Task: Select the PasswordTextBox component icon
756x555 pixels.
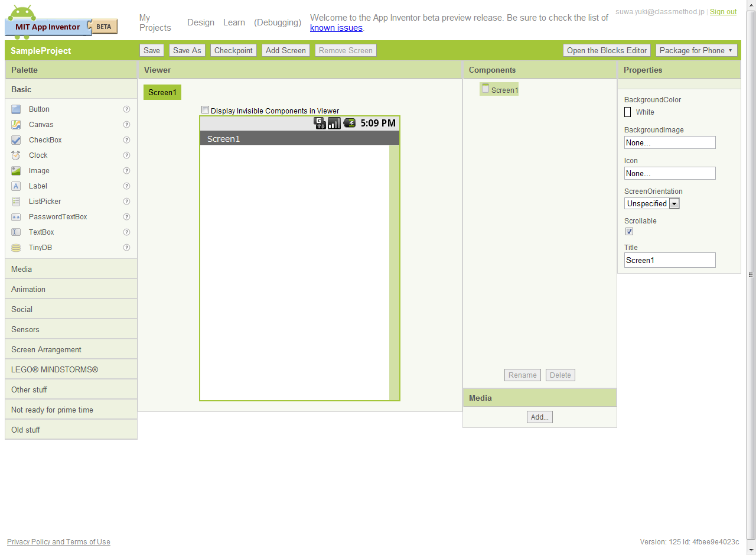Action: coord(16,217)
